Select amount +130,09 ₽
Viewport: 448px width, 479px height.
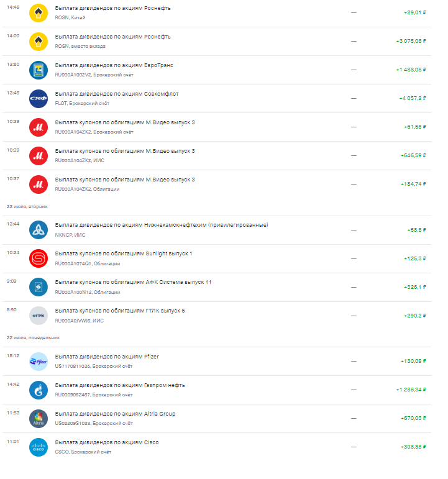point(413,361)
